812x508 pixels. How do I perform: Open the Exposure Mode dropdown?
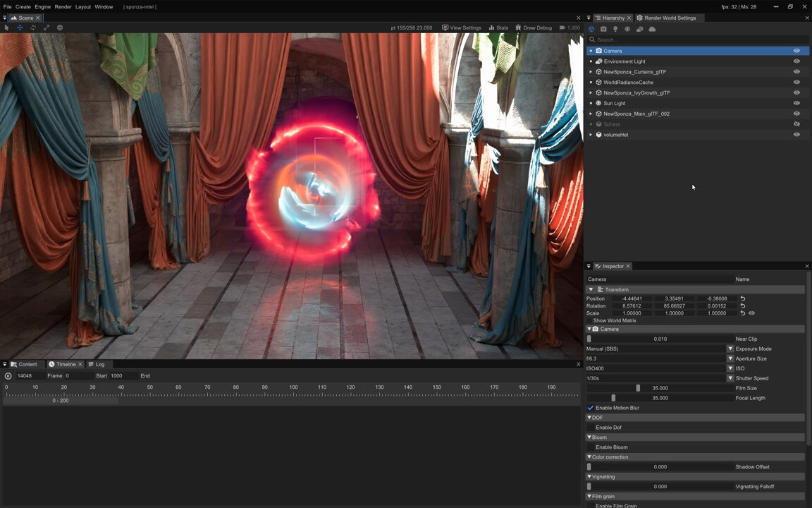(x=730, y=349)
